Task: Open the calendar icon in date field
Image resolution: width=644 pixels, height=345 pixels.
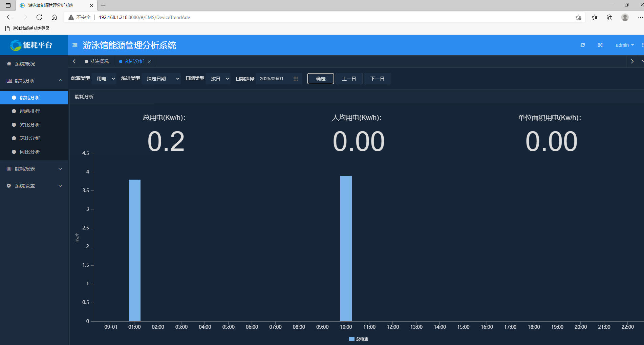Action: click(296, 79)
